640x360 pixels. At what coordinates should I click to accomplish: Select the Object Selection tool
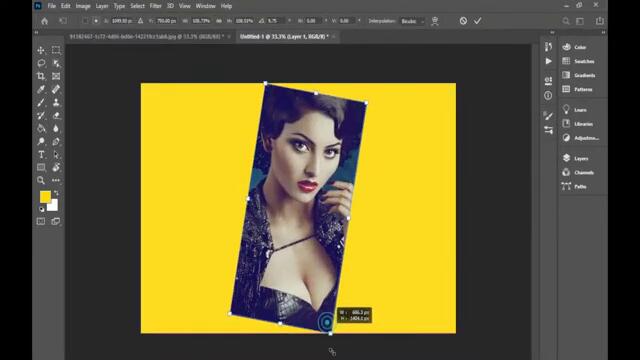click(56, 63)
